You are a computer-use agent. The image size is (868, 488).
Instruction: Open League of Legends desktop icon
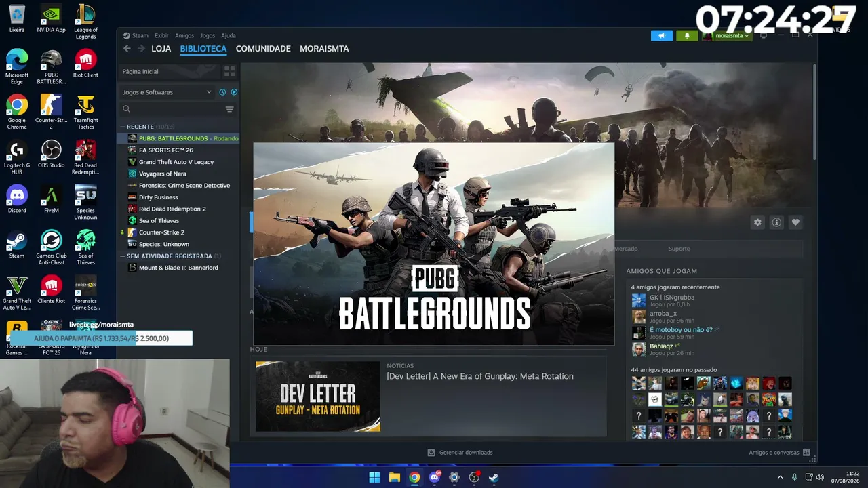coord(85,22)
